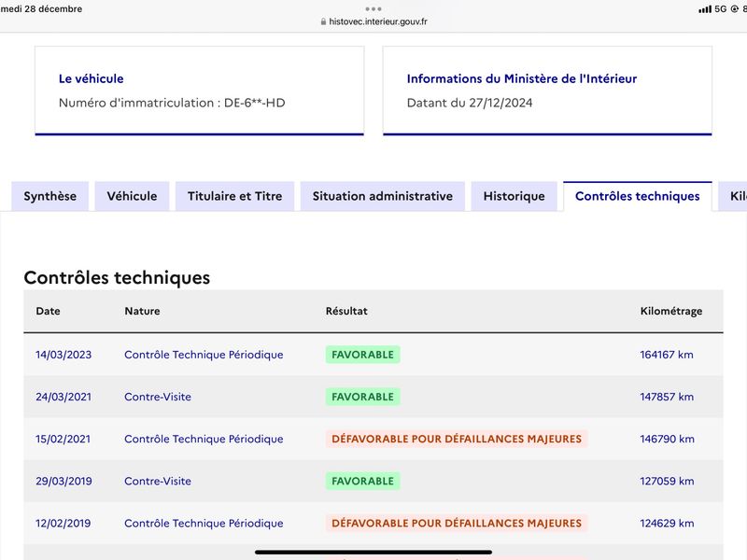This screenshot has width=747, height=560.
Task: Tap the home indicator bar at bottom
Action: pos(373,552)
